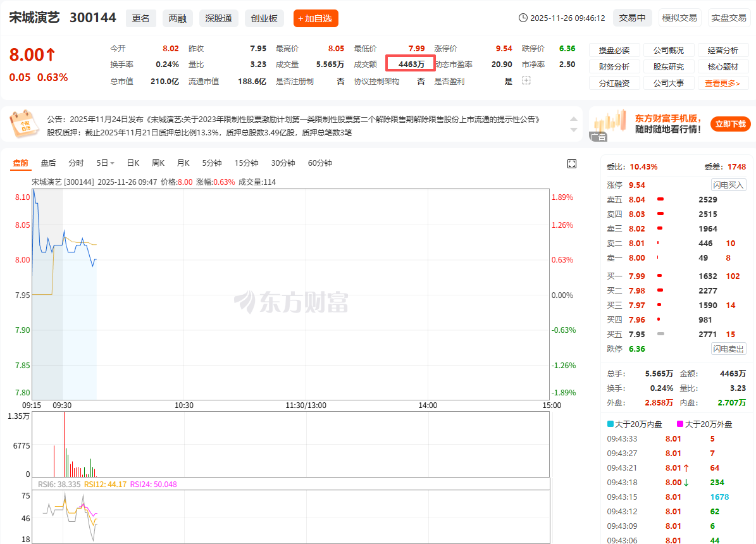This screenshot has width=756, height=544.
Task: Click the 流通市值 value 188.6亿
Action: [x=252, y=82]
